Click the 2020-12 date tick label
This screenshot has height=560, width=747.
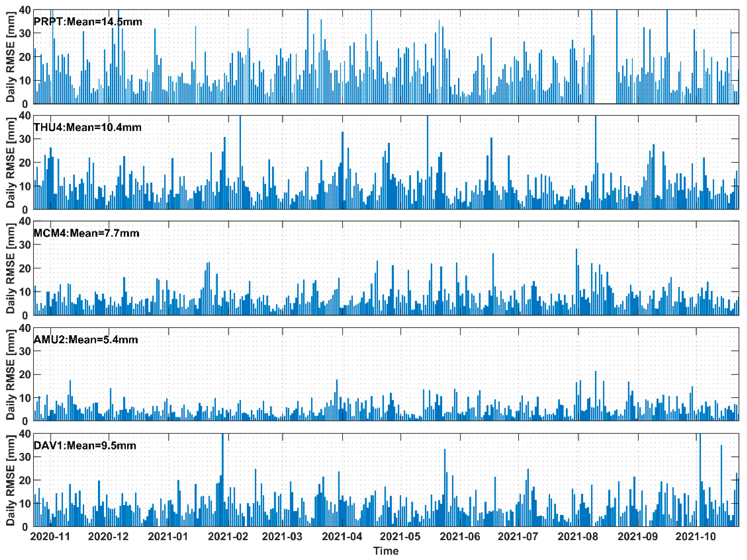pyautogui.click(x=108, y=536)
